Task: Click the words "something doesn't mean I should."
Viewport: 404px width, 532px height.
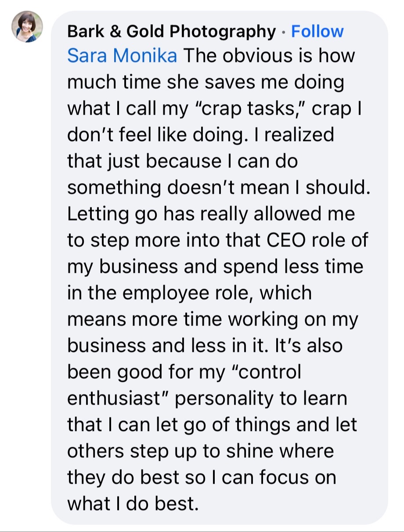Action: coord(219,188)
